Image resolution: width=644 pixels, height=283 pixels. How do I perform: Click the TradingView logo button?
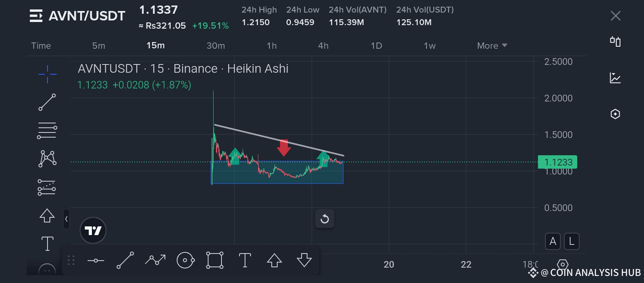(93, 231)
